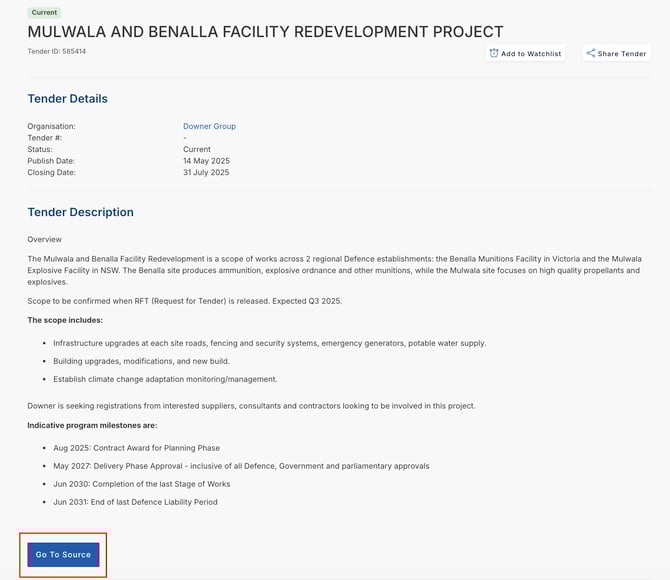Viewport: 670px width, 580px height.
Task: Click the Overview label in the description
Action: coord(44,240)
